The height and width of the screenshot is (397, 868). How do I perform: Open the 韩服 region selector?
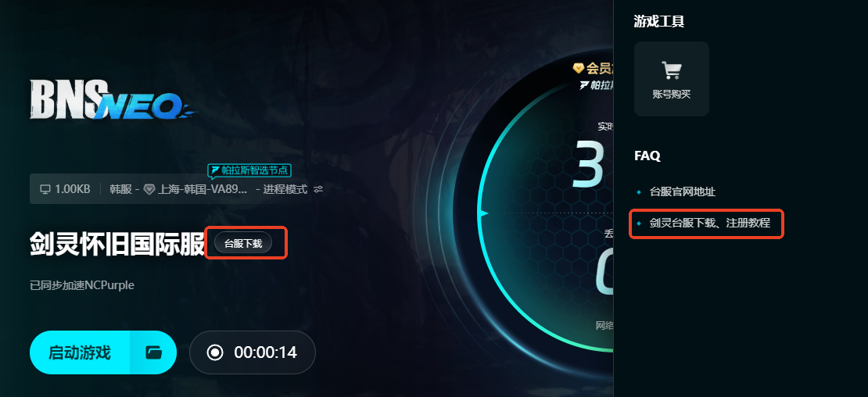pos(120,189)
